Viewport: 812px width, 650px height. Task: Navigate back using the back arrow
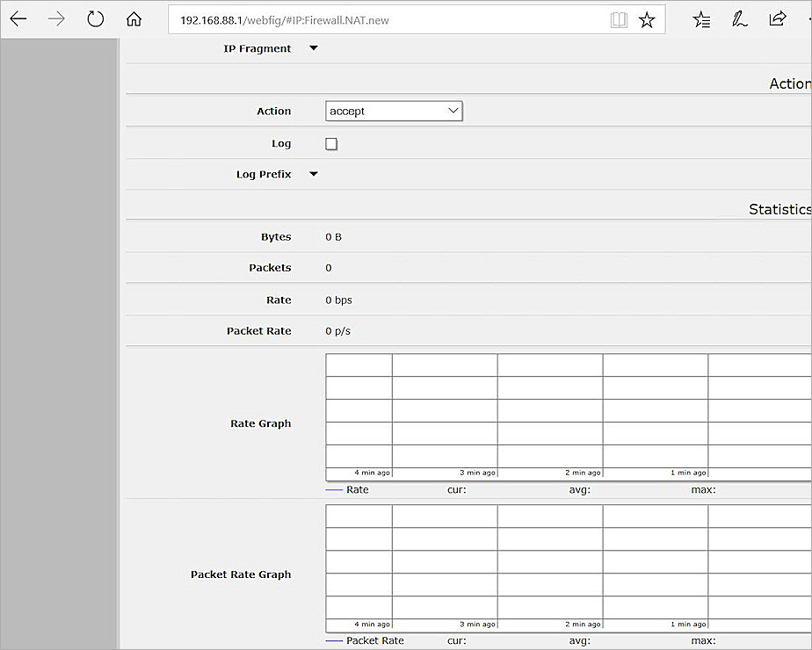coord(18,18)
